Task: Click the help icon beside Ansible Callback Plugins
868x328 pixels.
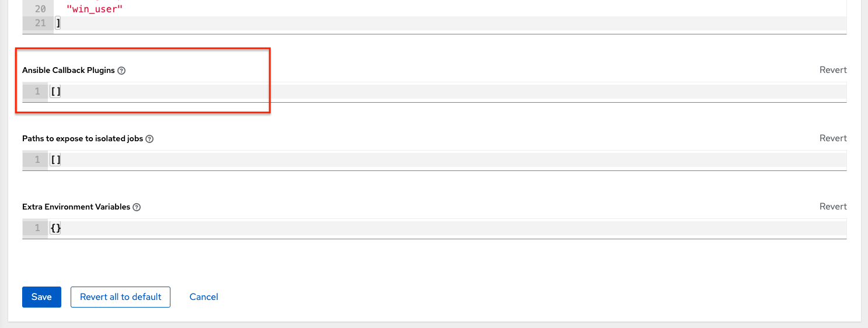Action: pos(121,71)
